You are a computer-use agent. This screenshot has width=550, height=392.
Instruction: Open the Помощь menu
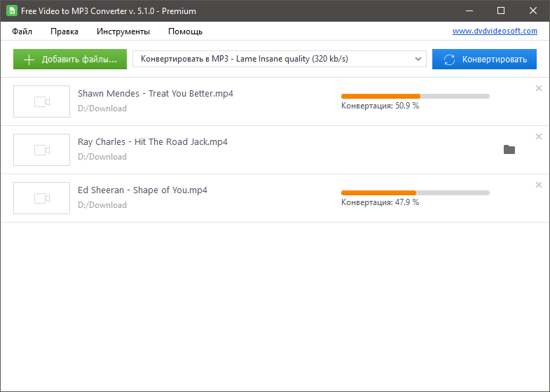(185, 31)
